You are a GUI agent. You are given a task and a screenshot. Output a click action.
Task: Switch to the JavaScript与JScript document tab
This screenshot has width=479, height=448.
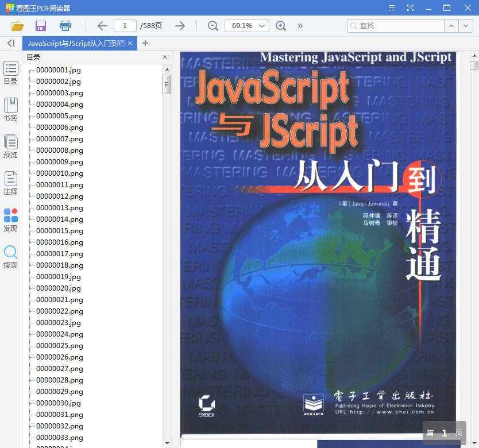[76, 44]
